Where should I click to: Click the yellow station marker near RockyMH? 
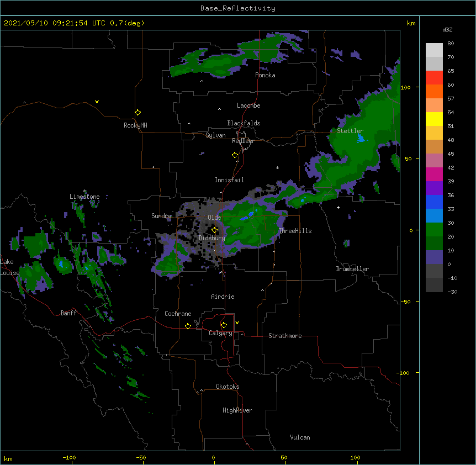tap(137, 113)
